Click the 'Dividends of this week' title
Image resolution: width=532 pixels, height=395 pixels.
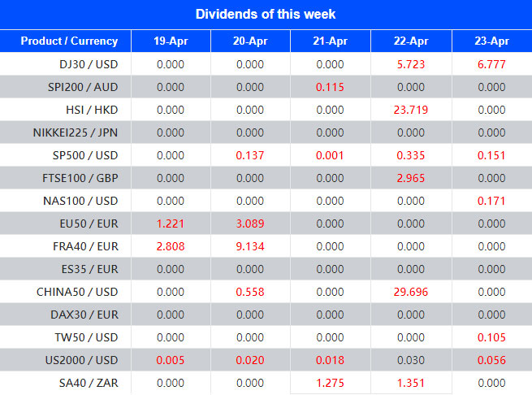coord(266,14)
